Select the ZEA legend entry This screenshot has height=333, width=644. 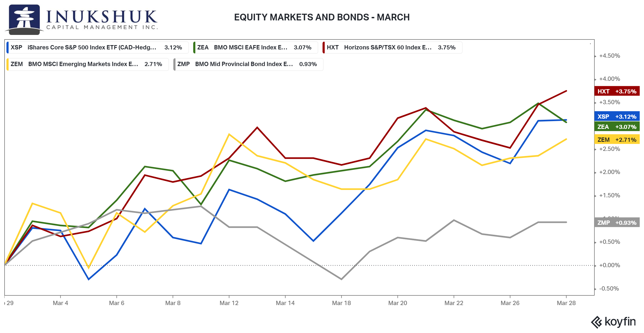(x=255, y=48)
